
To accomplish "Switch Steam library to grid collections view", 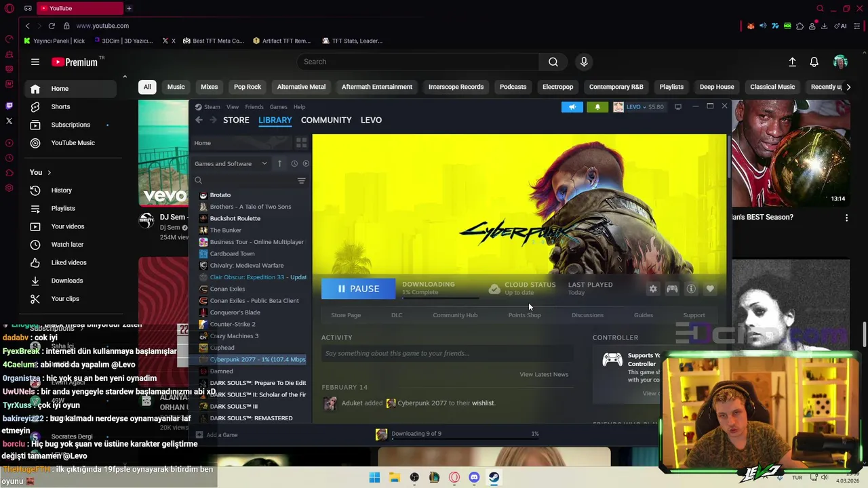I will [x=301, y=143].
